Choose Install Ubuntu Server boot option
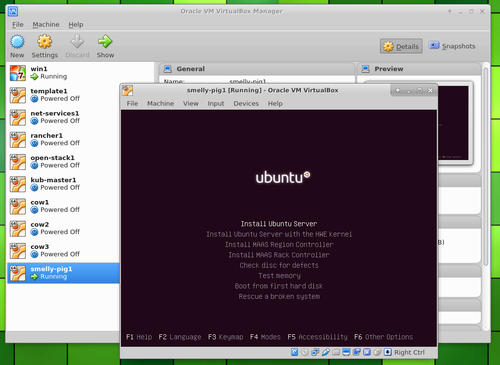This screenshot has height=365, width=500. pos(279,224)
